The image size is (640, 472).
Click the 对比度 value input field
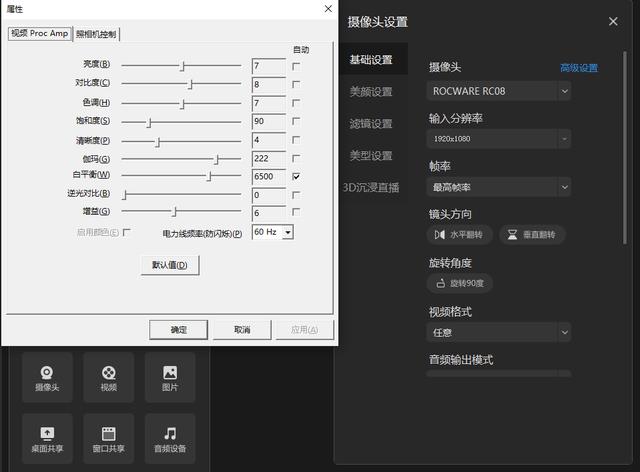click(268, 84)
